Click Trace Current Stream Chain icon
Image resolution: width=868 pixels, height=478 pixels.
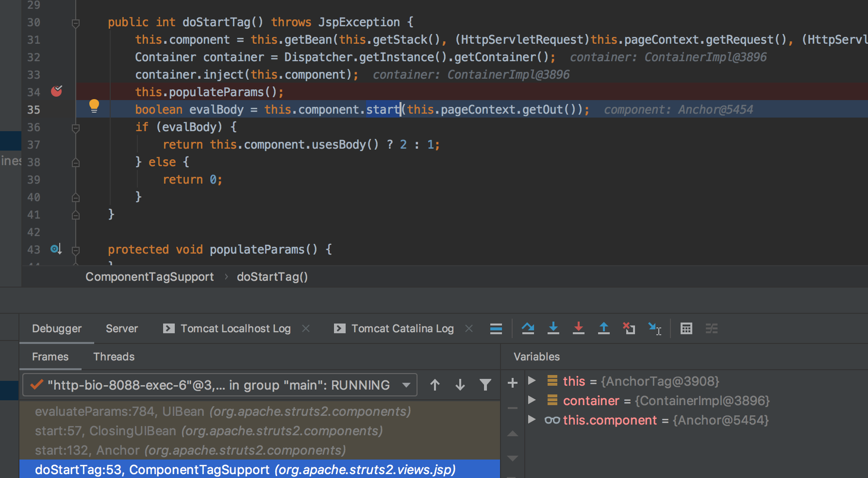tap(711, 329)
